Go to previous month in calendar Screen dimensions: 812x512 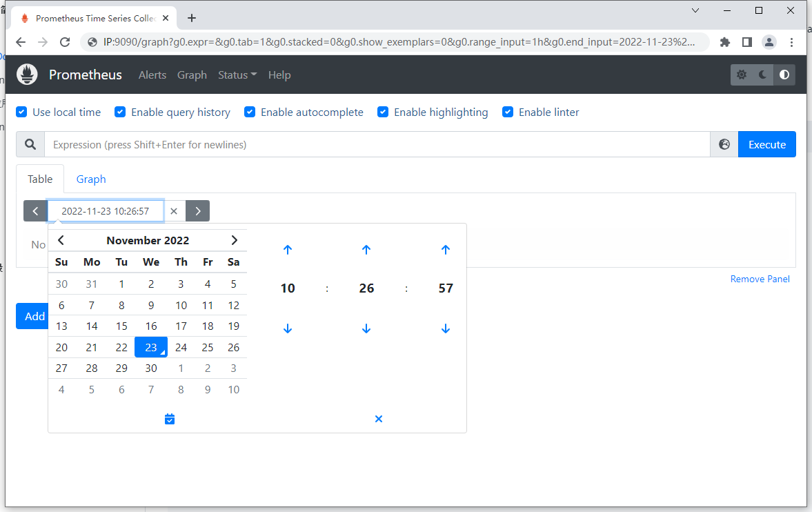61,240
